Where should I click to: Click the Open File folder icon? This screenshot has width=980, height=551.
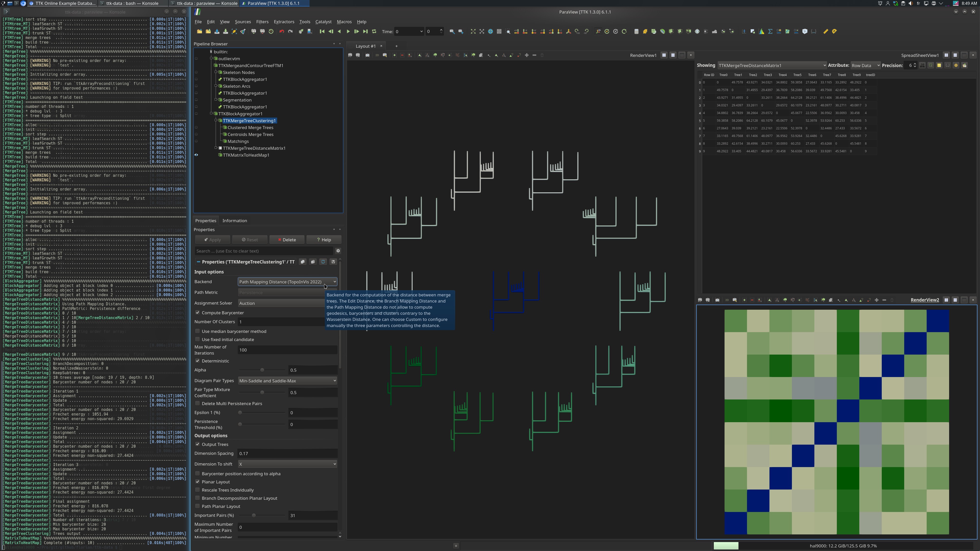click(x=199, y=32)
